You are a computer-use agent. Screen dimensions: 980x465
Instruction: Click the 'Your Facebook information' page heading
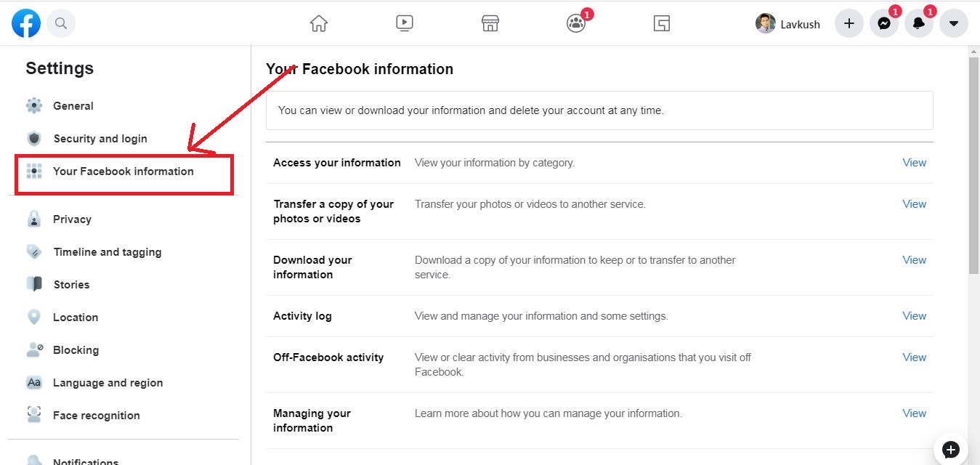pyautogui.click(x=360, y=69)
